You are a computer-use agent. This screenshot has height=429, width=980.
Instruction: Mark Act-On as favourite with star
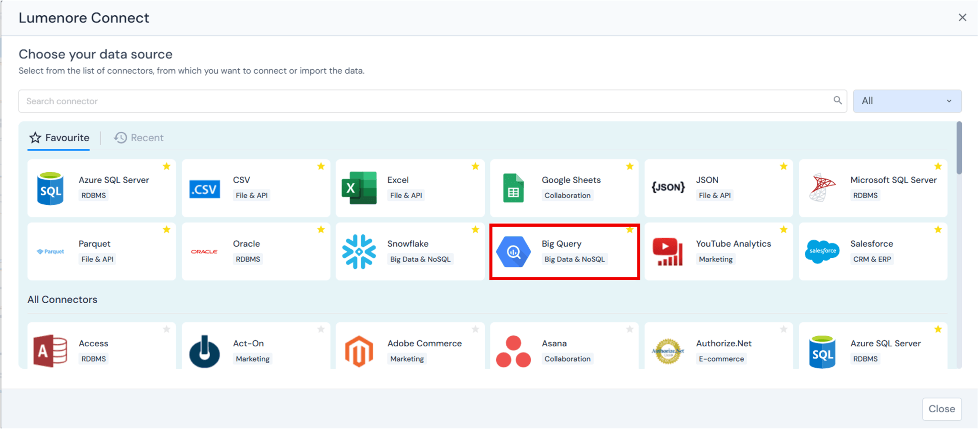(x=321, y=329)
